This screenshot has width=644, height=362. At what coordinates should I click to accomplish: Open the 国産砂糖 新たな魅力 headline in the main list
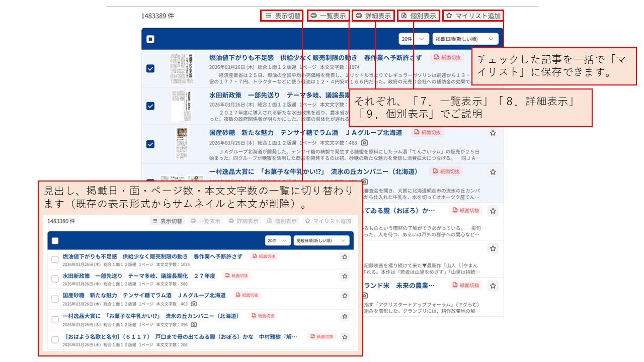point(305,133)
